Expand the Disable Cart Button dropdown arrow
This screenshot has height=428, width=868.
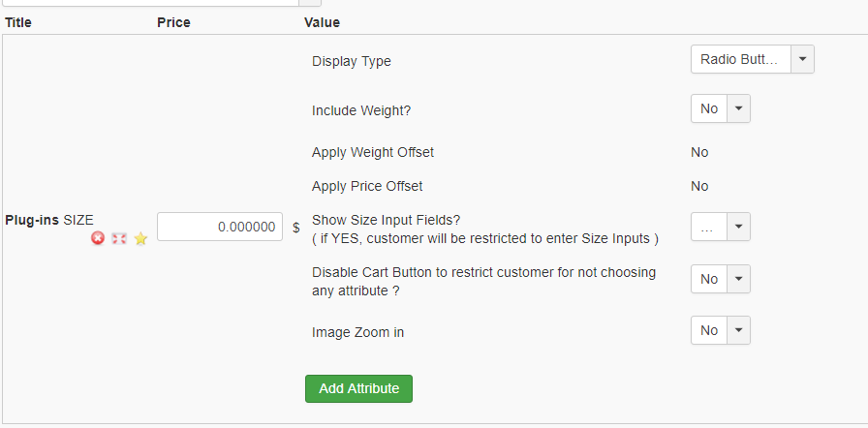click(x=738, y=279)
